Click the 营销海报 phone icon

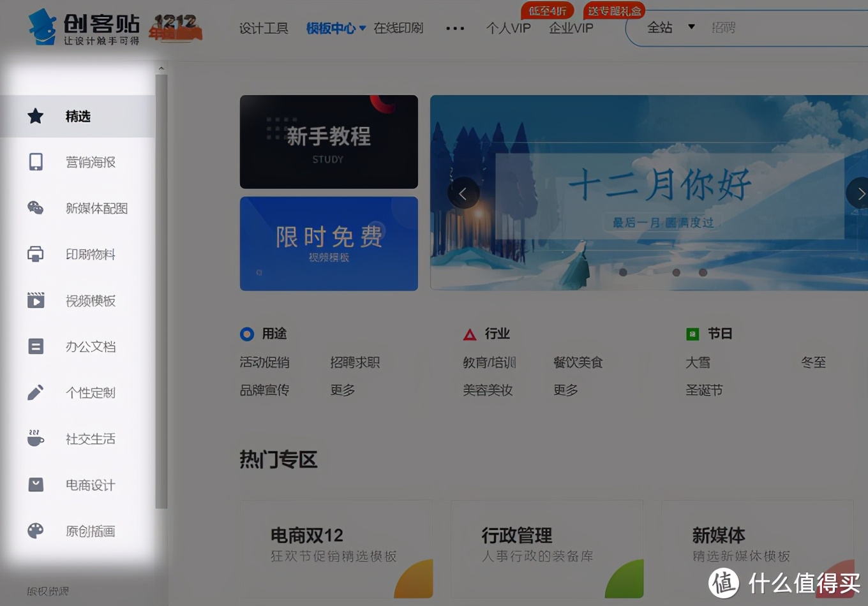[36, 162]
